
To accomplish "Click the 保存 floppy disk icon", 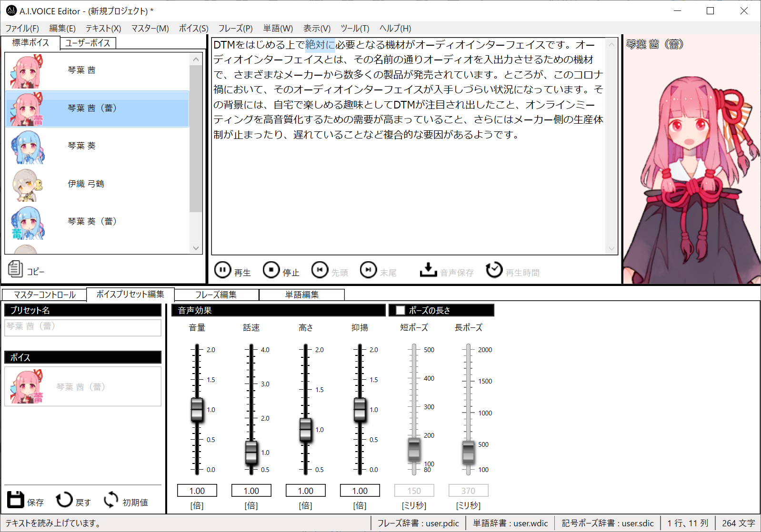I will coord(15,500).
